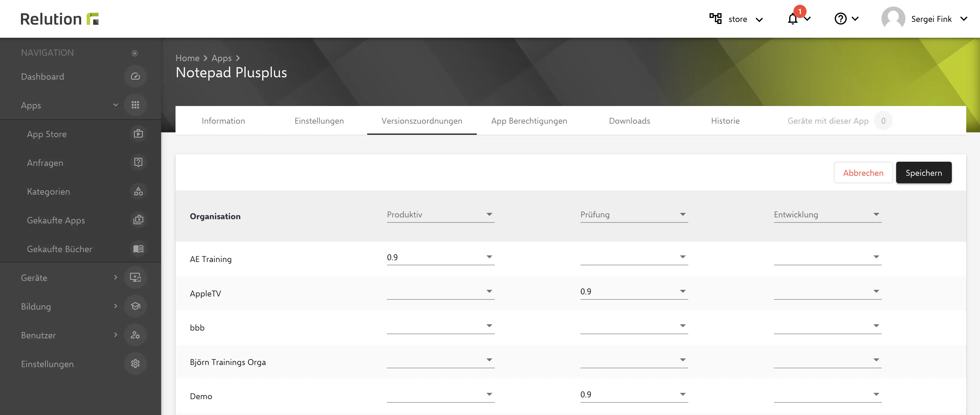
Task: Click Dashboard speedometer icon
Action: 135,76
